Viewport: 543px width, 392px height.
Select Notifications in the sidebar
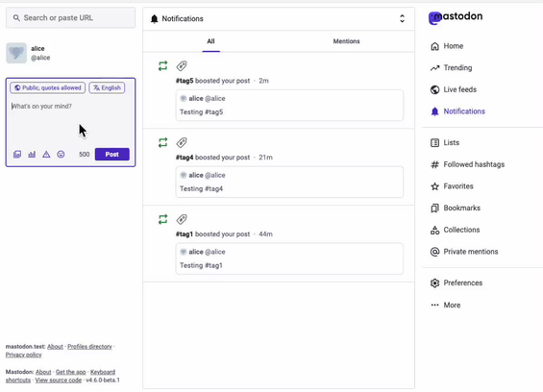pyautogui.click(x=457, y=111)
